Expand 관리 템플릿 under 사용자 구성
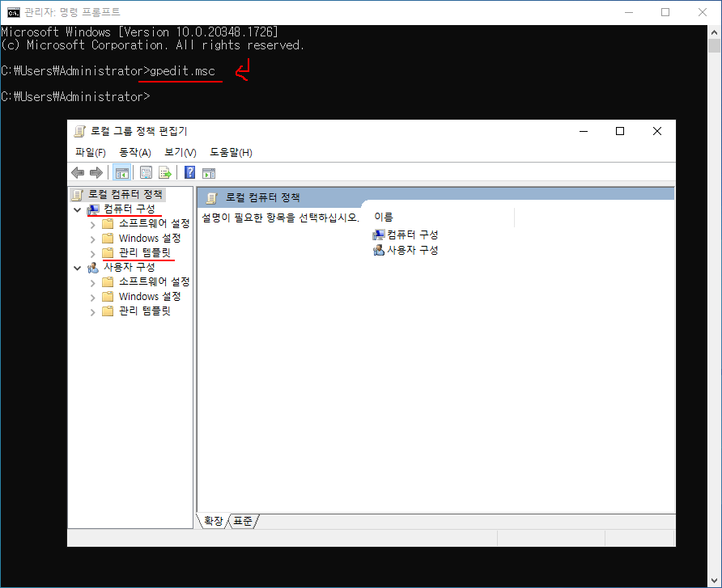 92,312
